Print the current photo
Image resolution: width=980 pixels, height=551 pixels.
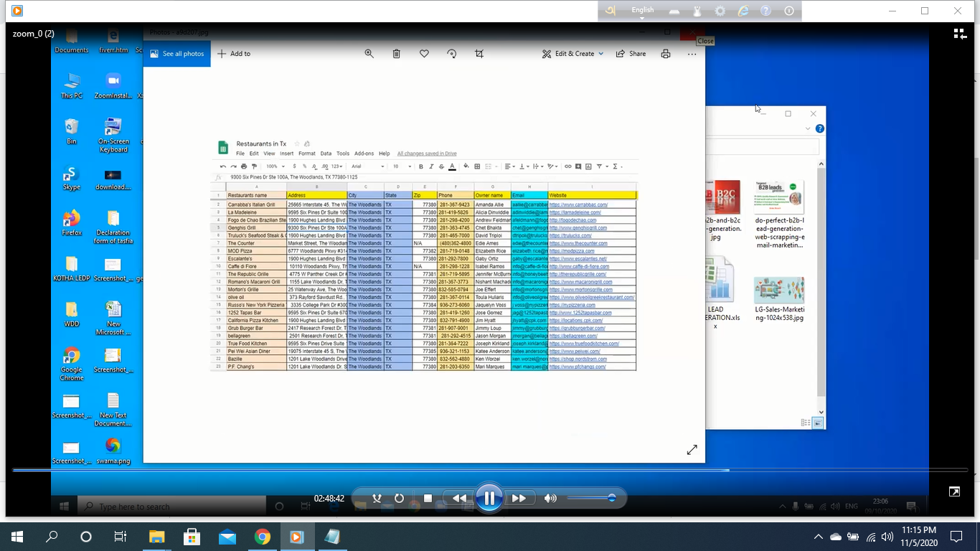(x=666, y=53)
